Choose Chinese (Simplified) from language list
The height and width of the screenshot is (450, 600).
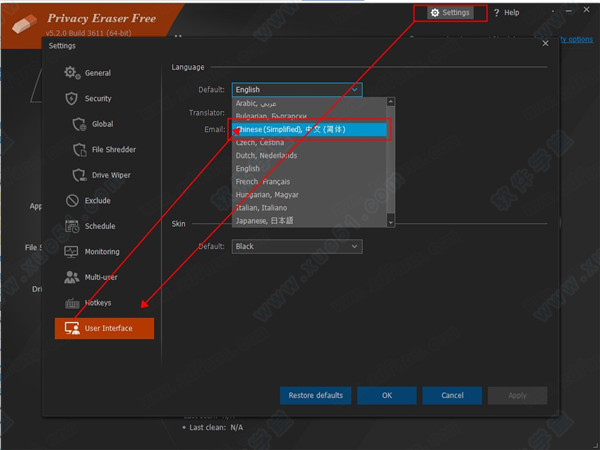click(x=307, y=129)
